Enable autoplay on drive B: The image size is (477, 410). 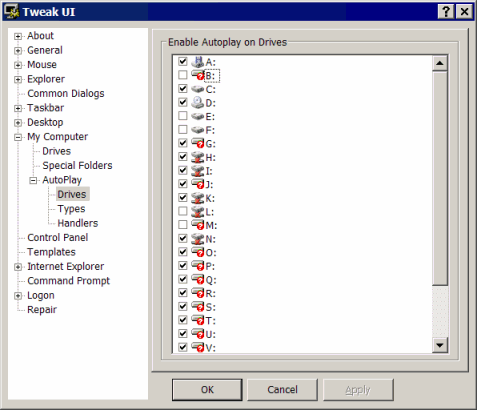pos(183,75)
